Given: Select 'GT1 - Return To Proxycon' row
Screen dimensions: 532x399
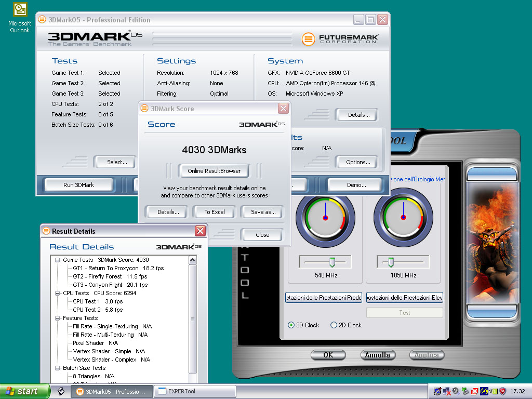Looking at the screenshot, I should [x=118, y=268].
